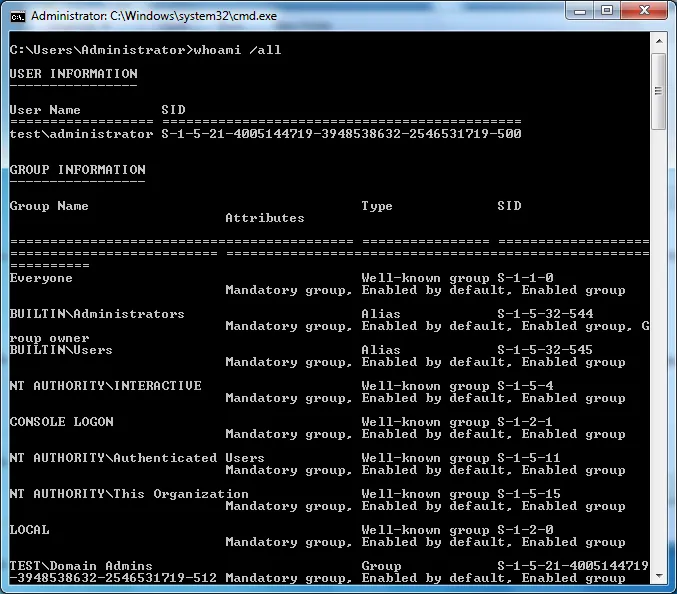Click the test\administrator user name

(81, 134)
